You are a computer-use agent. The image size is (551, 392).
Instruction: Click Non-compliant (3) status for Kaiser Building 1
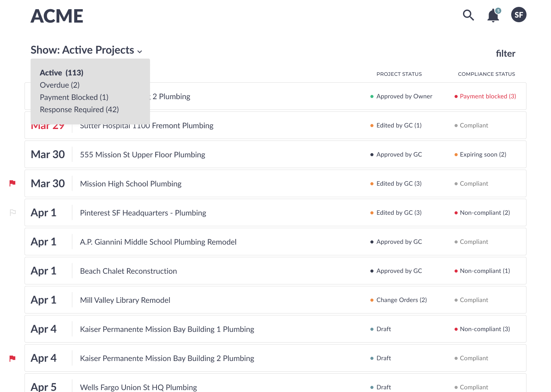(x=485, y=329)
